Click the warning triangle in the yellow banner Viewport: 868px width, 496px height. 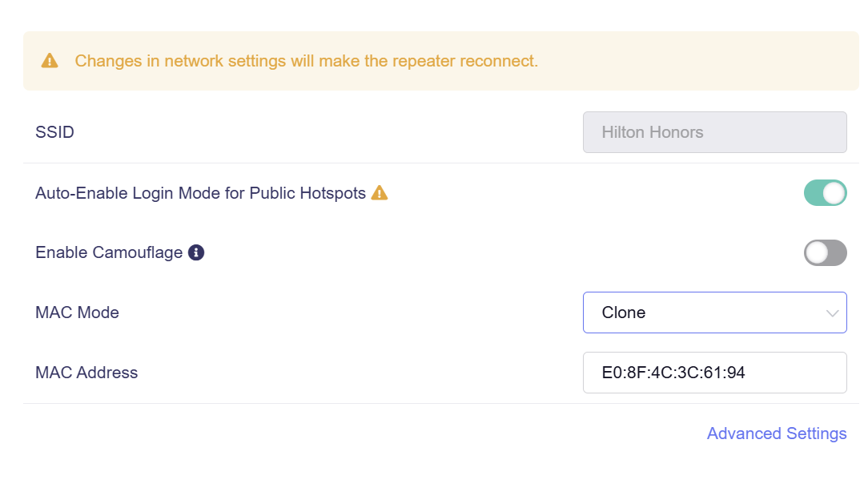[x=50, y=61]
